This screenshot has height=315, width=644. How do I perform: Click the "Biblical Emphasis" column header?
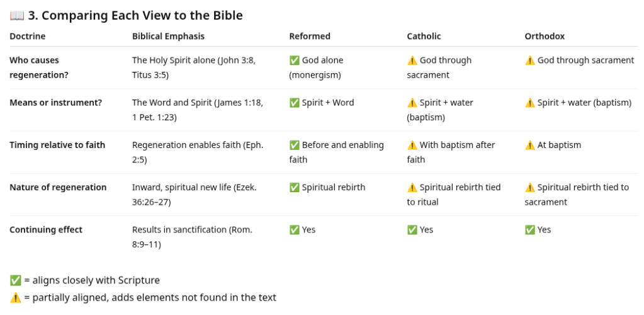168,37
